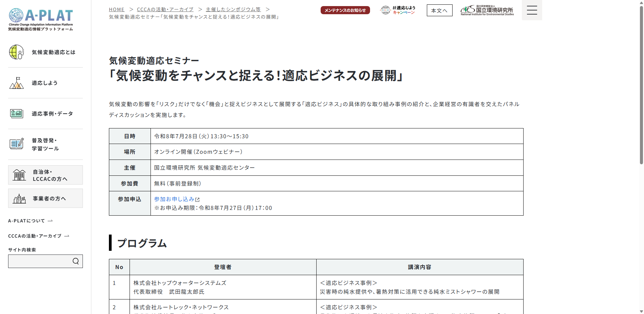
Task: Click arrow next to CCCAの活動・アーカイブ in the sidebar
Action: (67, 236)
